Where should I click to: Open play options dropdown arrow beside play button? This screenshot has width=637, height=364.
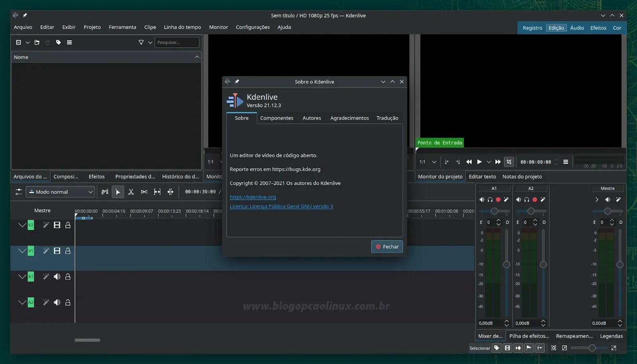[x=489, y=162]
